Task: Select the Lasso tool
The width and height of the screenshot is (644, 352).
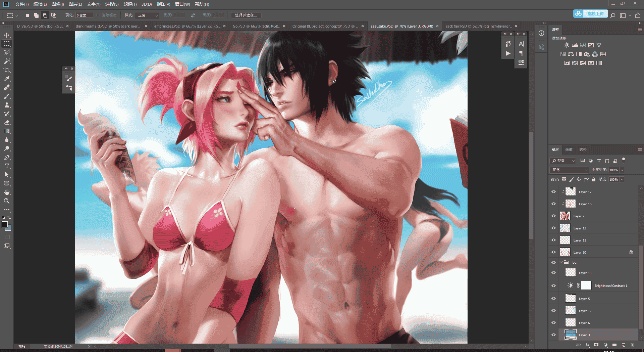Action: pyautogui.click(x=7, y=52)
